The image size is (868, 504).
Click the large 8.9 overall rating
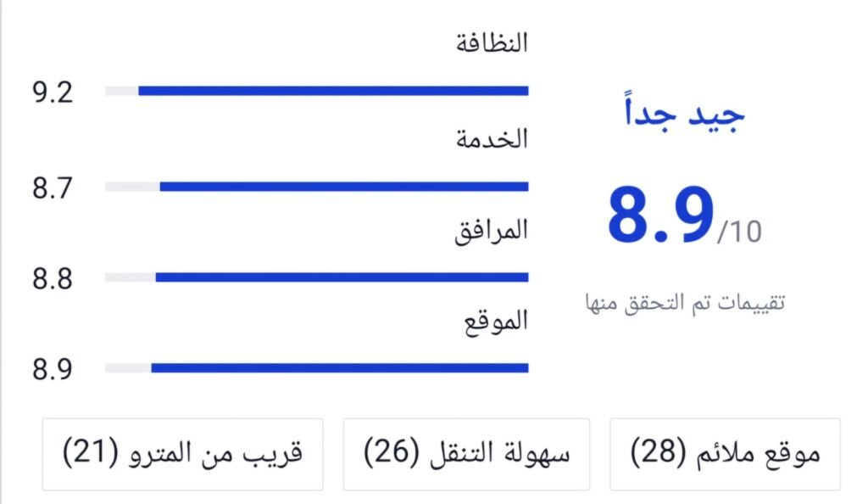(660, 216)
